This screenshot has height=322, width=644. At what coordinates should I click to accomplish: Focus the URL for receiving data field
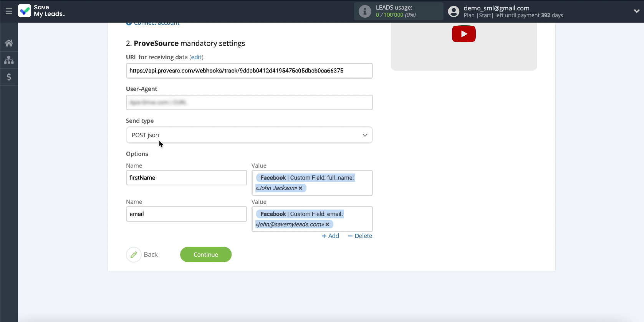(x=249, y=71)
